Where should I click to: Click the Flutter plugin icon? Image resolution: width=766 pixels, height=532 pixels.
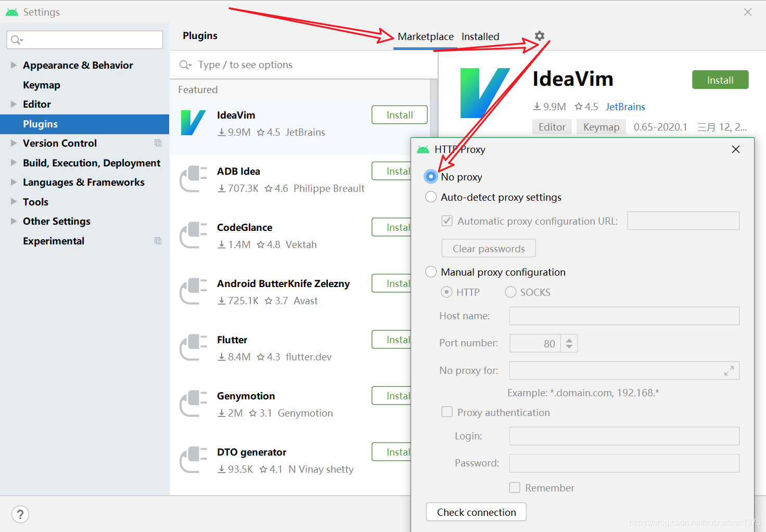pos(193,347)
